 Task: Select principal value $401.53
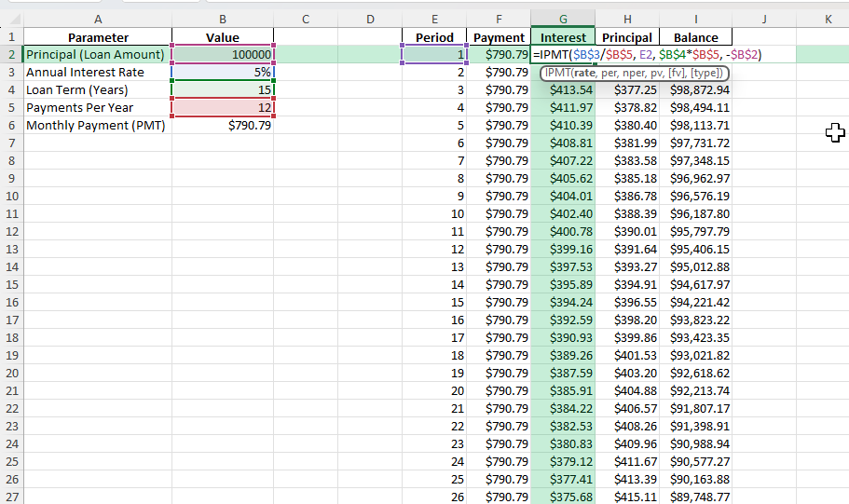point(627,355)
